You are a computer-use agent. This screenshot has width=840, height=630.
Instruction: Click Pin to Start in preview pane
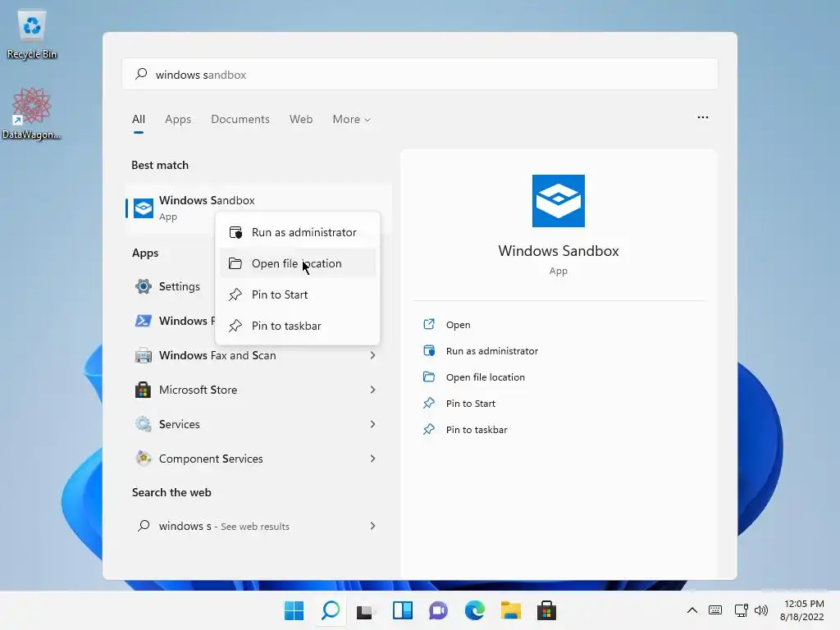tap(459, 404)
